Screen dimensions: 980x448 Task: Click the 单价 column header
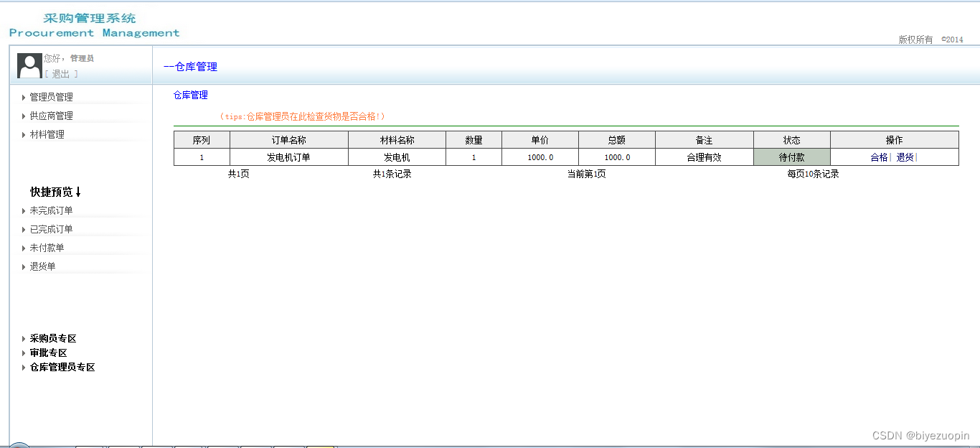click(540, 140)
